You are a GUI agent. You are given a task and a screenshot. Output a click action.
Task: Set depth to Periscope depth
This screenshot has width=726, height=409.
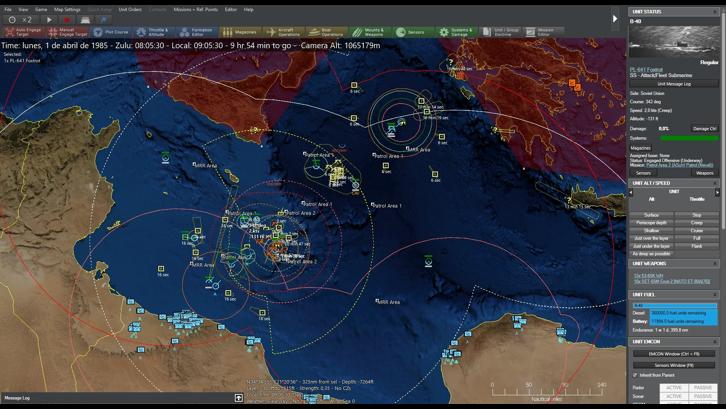[x=651, y=223]
